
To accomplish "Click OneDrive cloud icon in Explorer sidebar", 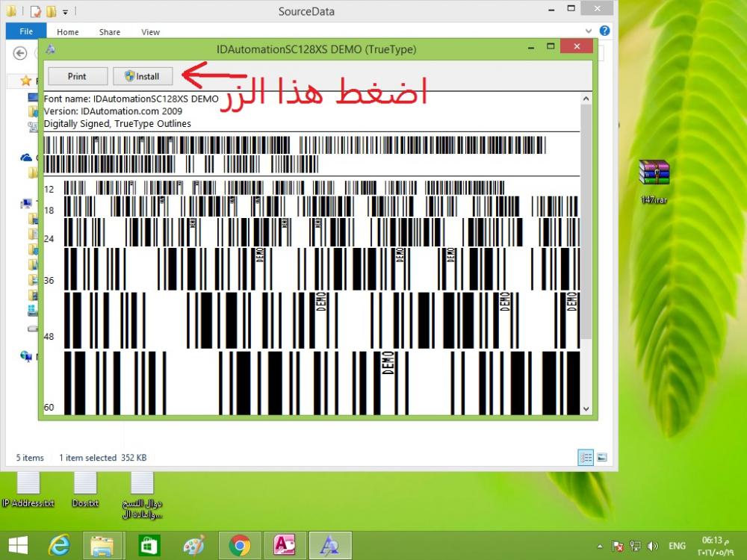I will [26, 158].
